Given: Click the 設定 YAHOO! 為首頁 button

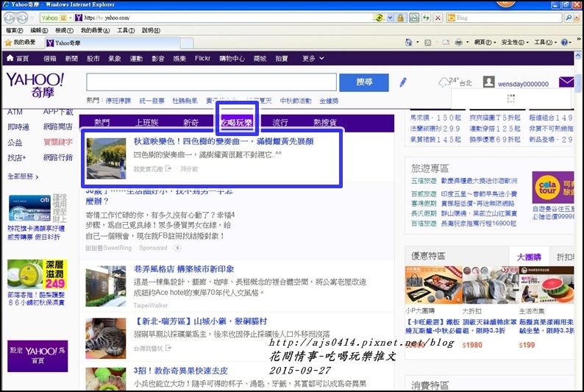Looking at the screenshot, I should pos(38,356).
